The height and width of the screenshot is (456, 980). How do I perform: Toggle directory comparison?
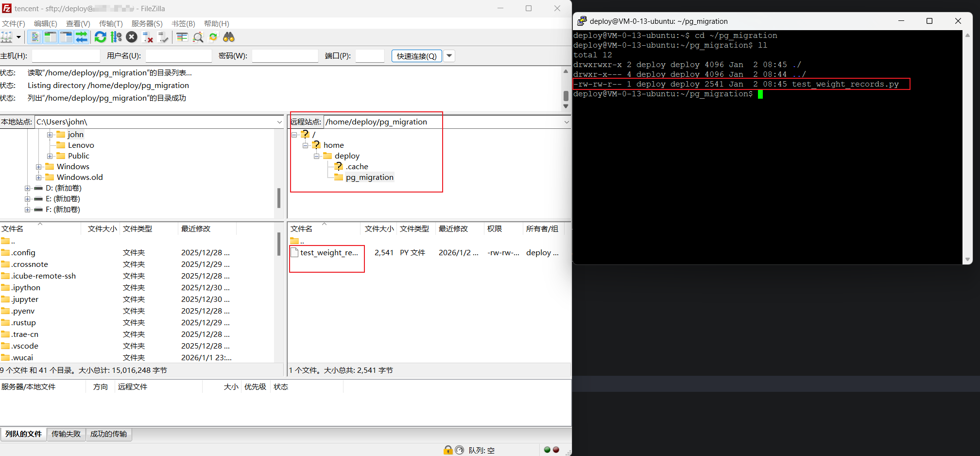(x=198, y=37)
